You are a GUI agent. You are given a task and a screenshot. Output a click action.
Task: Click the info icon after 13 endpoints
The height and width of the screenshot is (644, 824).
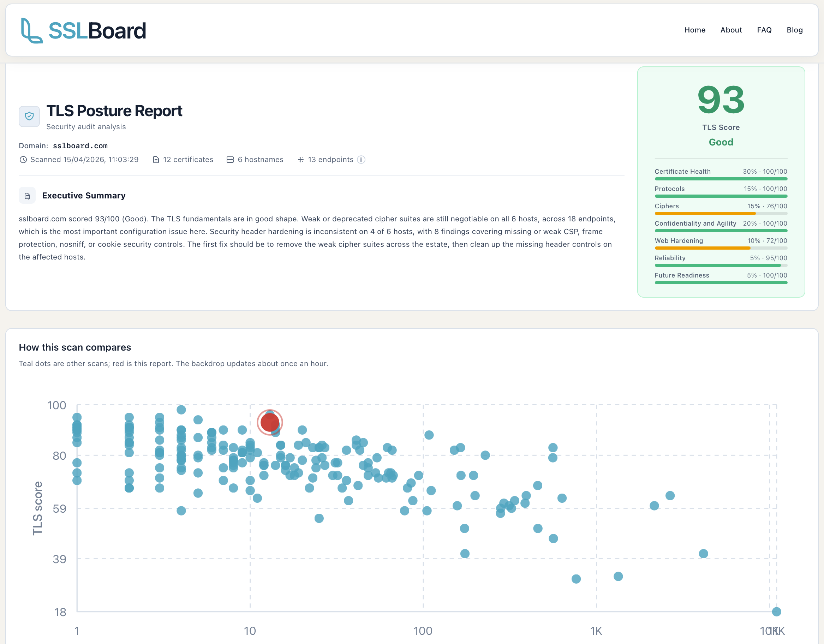point(361,160)
